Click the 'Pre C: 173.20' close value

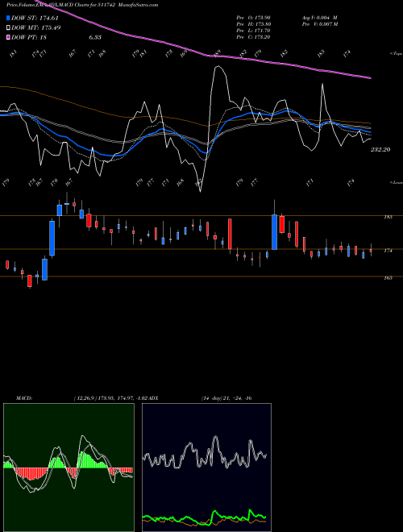(x=253, y=37)
